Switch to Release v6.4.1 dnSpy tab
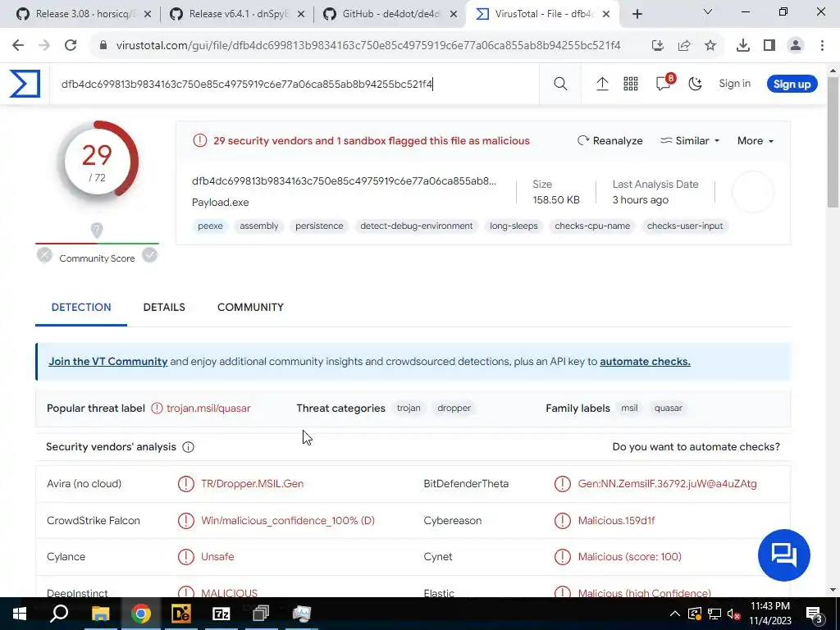The image size is (840, 630). [x=236, y=14]
